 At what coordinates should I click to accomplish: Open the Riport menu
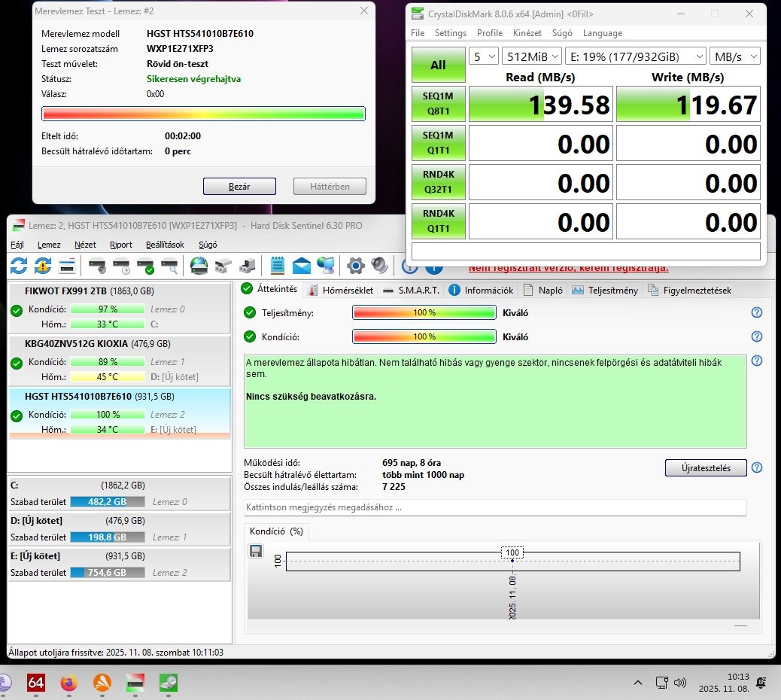(120, 245)
